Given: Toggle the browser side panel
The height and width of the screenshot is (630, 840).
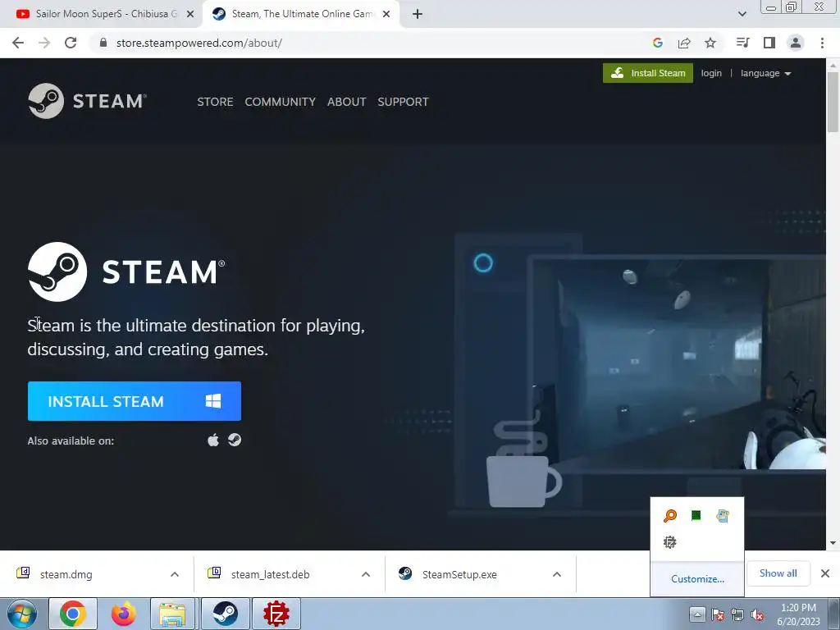Looking at the screenshot, I should (769, 43).
